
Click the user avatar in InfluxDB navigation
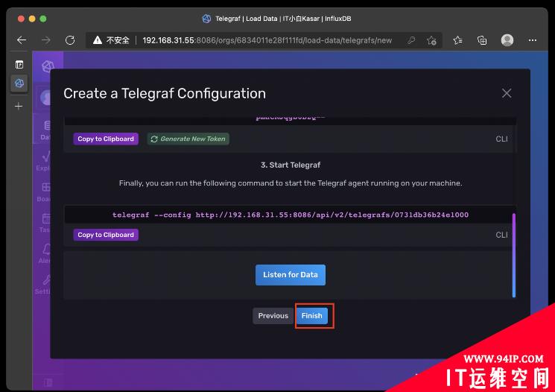(45, 98)
